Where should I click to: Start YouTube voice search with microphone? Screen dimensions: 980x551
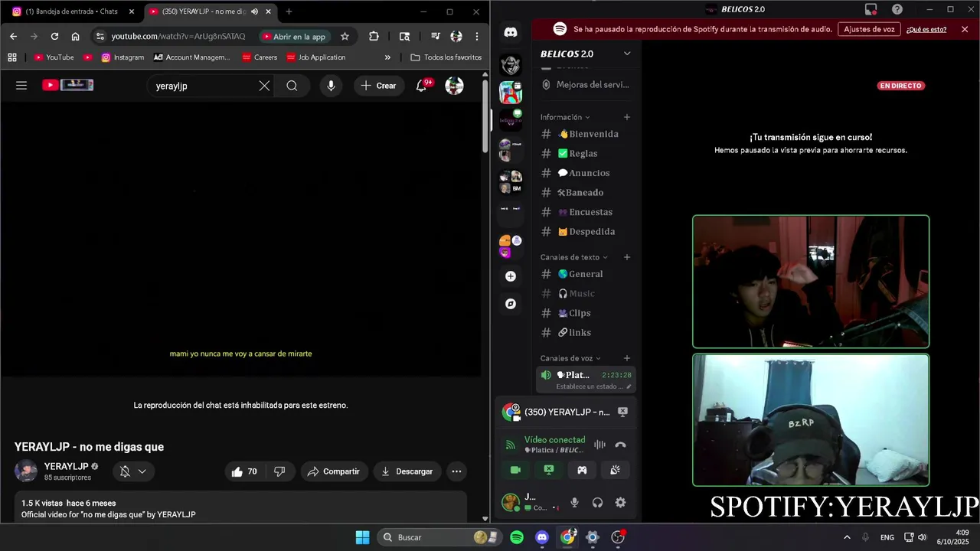pyautogui.click(x=331, y=86)
